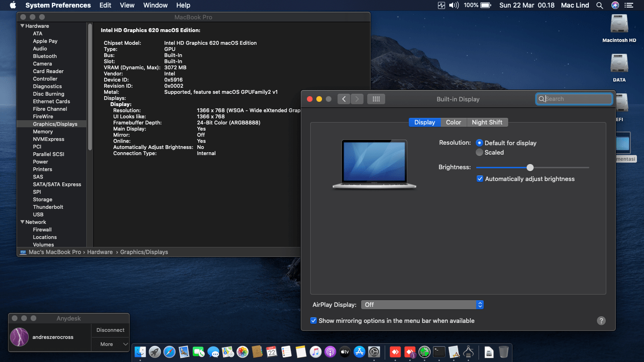Open Notes yellow pad icon in Dock
Viewport: 644px width, 362px height.
[x=301, y=352]
